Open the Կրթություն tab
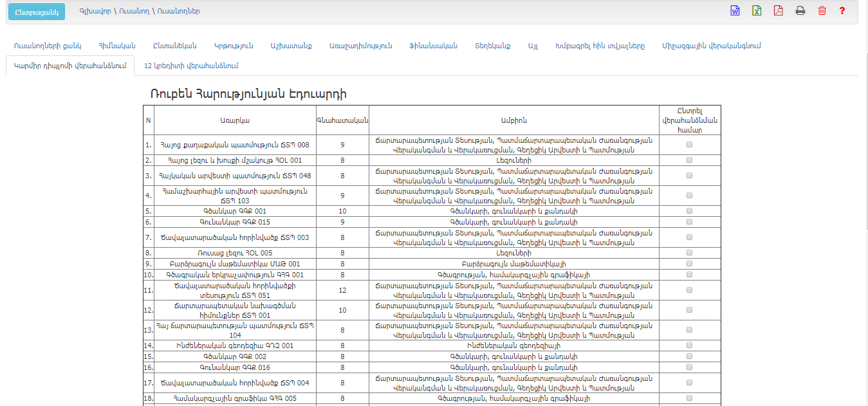This screenshot has height=406, width=868. point(234,46)
